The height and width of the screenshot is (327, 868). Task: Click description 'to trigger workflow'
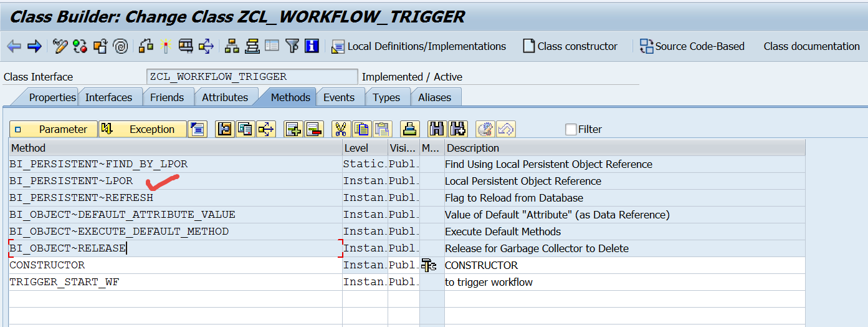489,282
